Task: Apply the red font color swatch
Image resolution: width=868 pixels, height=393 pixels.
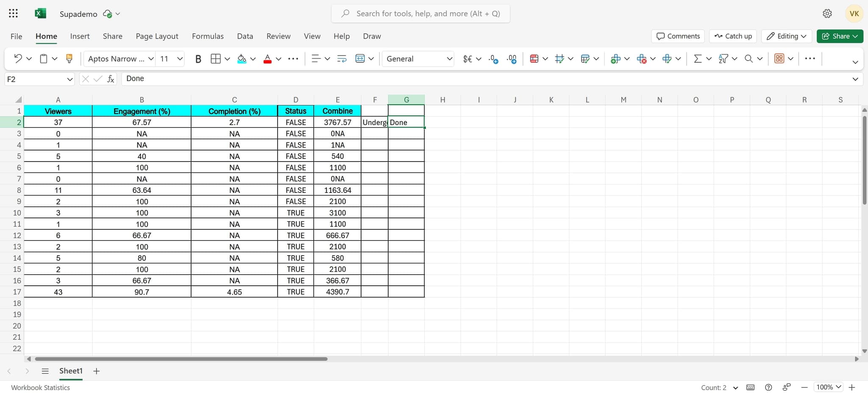Action: click(x=267, y=59)
